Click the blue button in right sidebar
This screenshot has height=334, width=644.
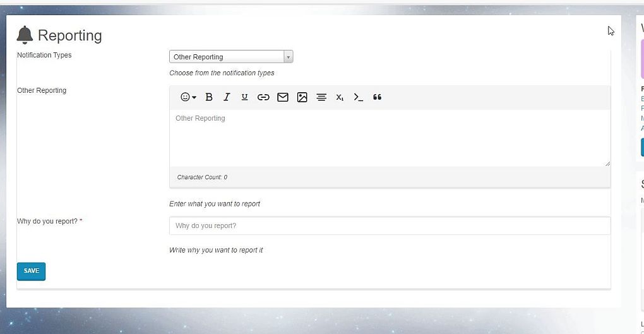(x=642, y=147)
